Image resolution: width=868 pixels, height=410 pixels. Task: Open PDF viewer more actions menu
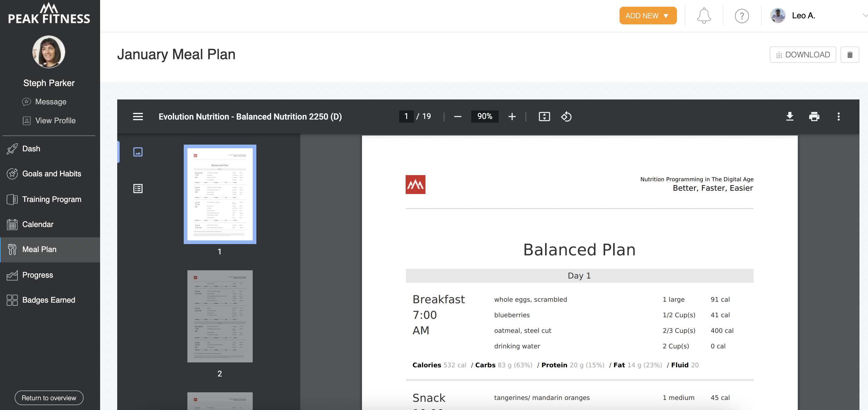[x=838, y=117]
